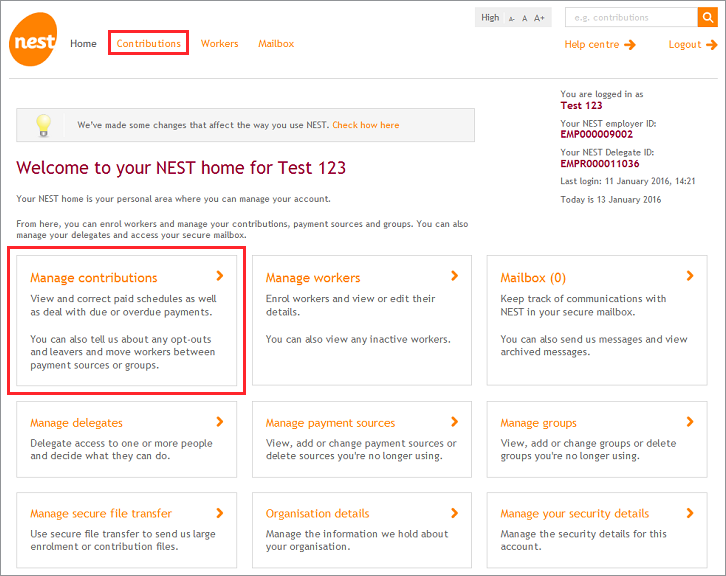Click the A+ increase text size icon
Viewport: 726px width, 576px height.
pyautogui.click(x=540, y=18)
